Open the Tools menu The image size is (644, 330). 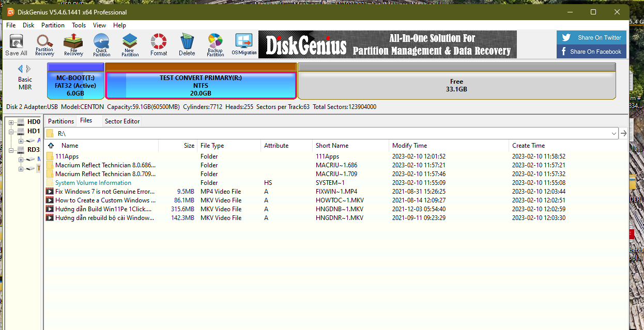(79, 25)
